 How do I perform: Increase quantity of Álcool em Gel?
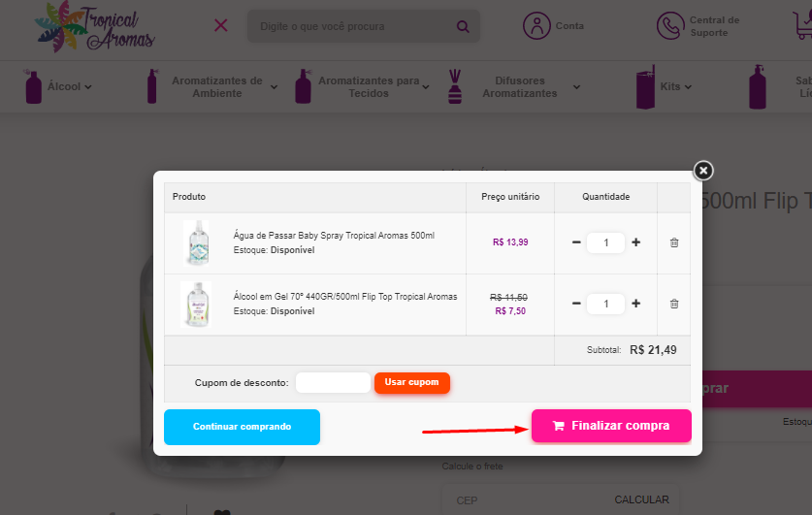tap(636, 304)
